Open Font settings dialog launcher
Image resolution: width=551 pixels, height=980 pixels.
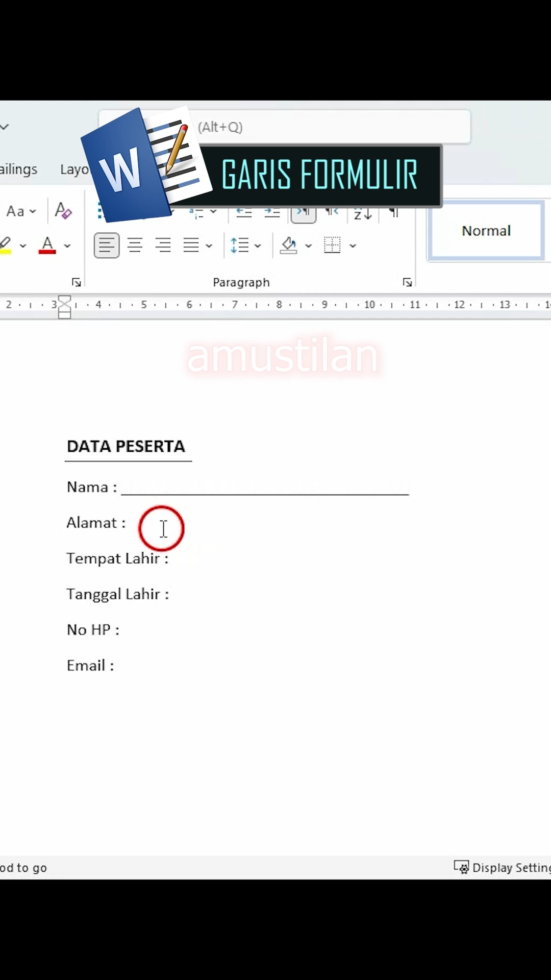(77, 282)
